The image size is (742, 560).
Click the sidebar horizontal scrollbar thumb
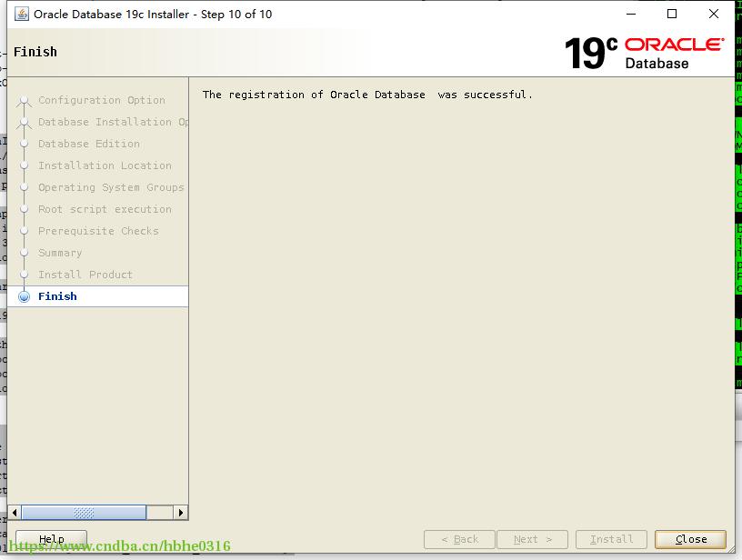(x=84, y=512)
